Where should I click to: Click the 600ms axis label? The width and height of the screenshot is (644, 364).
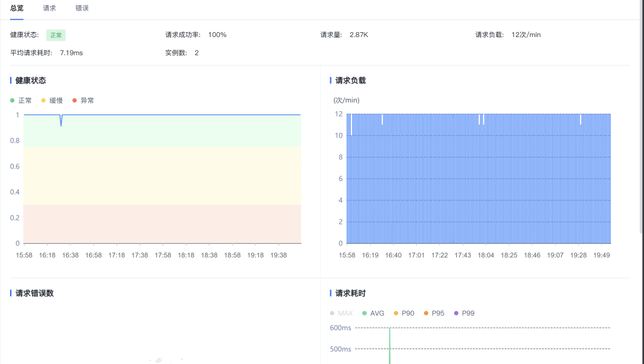[x=340, y=328]
